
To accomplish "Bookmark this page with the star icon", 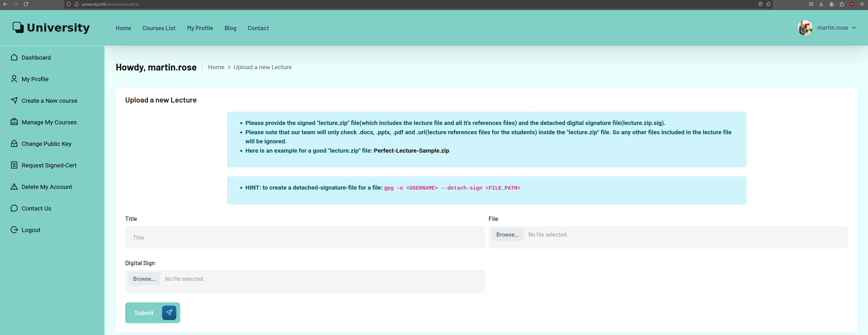I will click(x=769, y=4).
